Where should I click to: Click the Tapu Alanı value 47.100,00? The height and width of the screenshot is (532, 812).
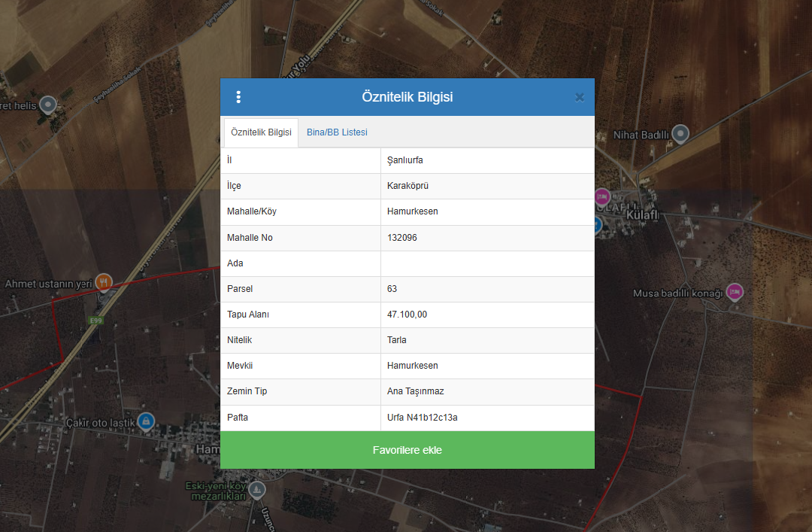(x=407, y=315)
